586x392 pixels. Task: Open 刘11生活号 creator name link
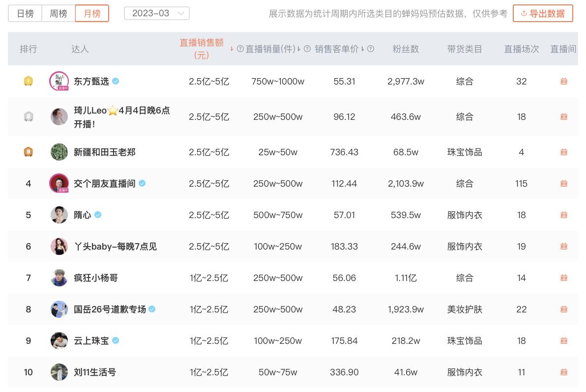(x=95, y=372)
